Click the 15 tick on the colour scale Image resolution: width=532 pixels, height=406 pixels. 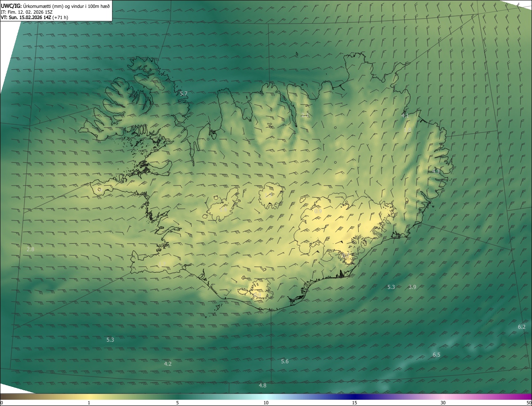(x=355, y=403)
